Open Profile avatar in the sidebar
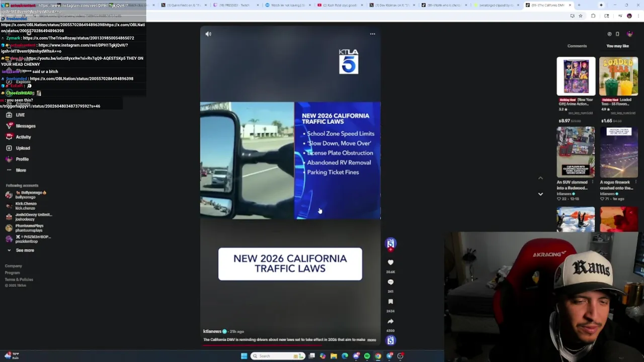This screenshot has height=362, width=644. pos(9,159)
